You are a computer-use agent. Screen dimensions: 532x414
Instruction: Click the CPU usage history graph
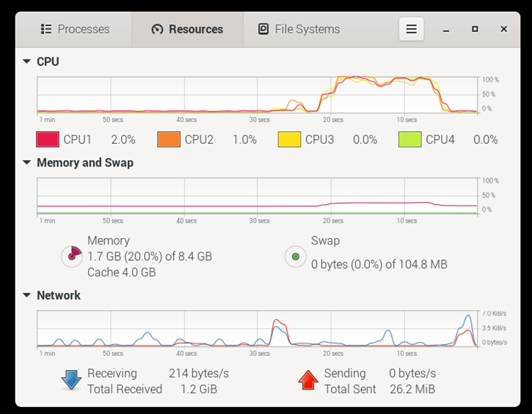(257, 95)
